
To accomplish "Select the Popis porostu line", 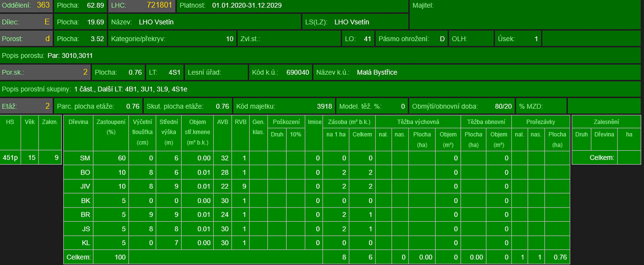I will [x=320, y=55].
